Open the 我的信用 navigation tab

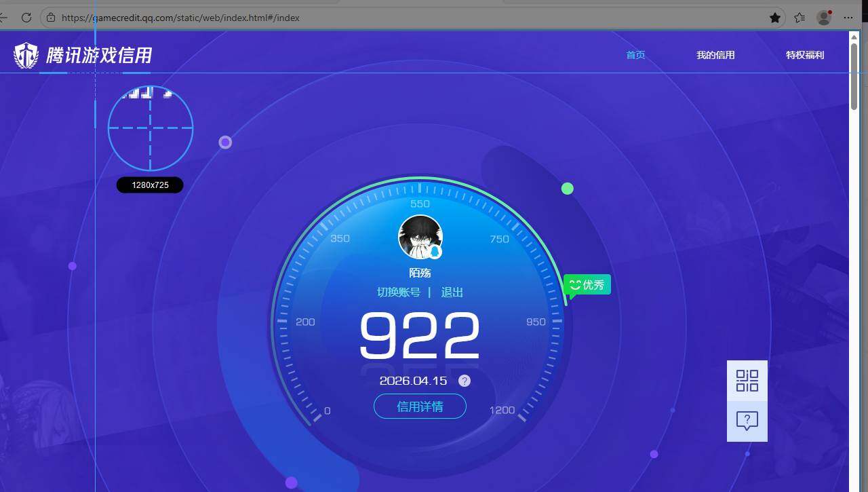(715, 55)
